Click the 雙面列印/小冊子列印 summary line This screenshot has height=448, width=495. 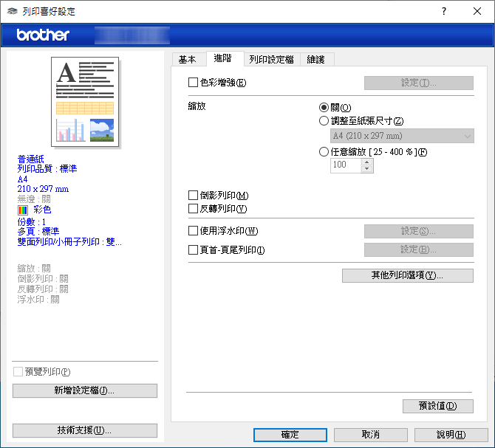click(x=69, y=242)
